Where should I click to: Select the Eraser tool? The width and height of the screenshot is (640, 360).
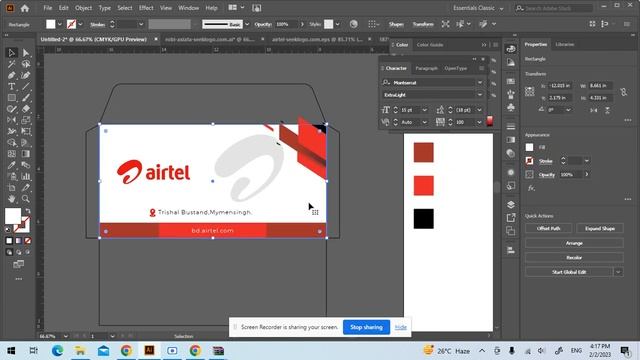tap(26, 109)
